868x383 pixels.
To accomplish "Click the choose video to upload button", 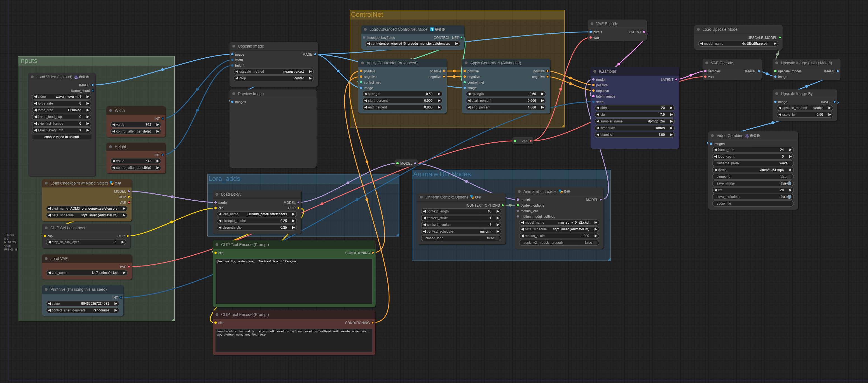I will point(61,137).
